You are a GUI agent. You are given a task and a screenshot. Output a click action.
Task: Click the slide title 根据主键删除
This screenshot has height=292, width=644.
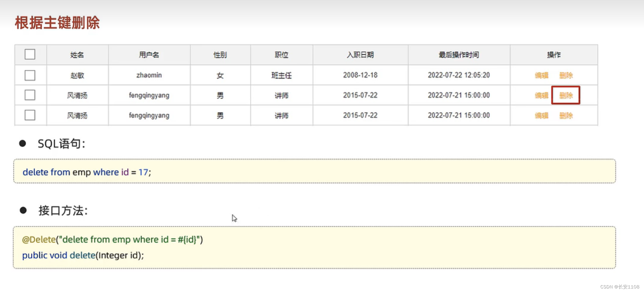point(57,23)
